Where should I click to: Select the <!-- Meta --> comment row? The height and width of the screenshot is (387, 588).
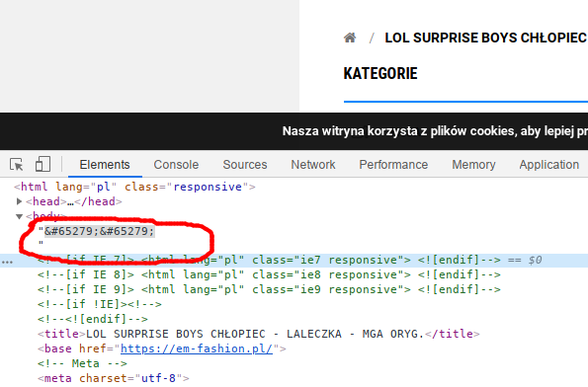click(x=82, y=363)
